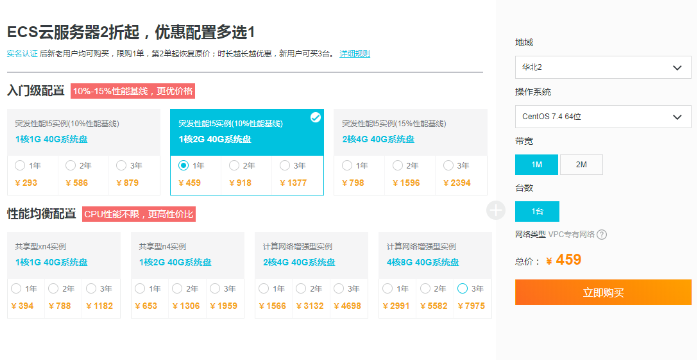
Task: Select 3年 radio priced ¥1377
Action: pyautogui.click(x=284, y=166)
